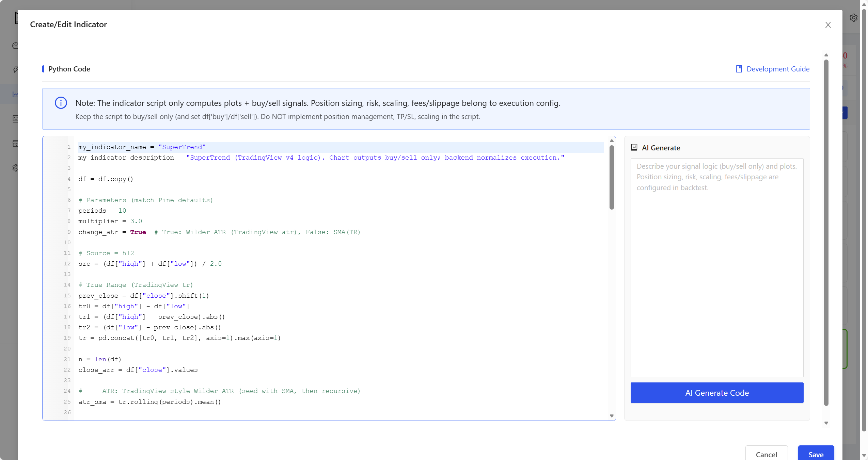Click line number 19 in the gutter
Viewport: 868px width, 460px height.
click(67, 338)
